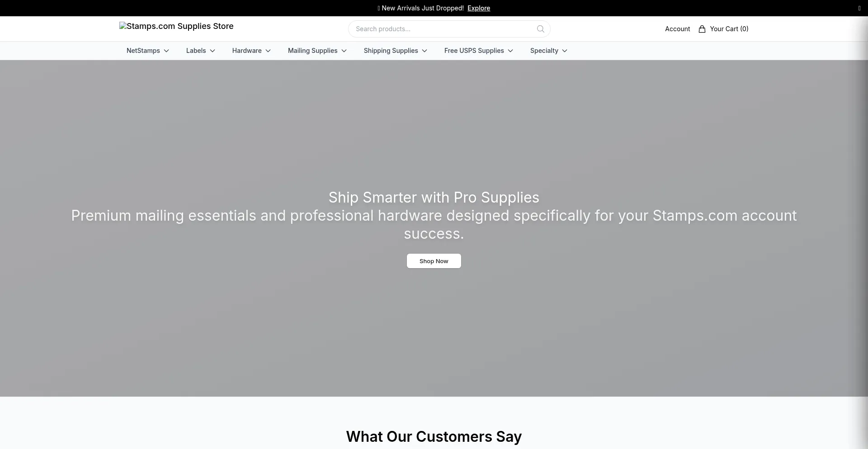This screenshot has width=868, height=449.
Task: Expand the NetStamps chevron
Action: coord(166,51)
